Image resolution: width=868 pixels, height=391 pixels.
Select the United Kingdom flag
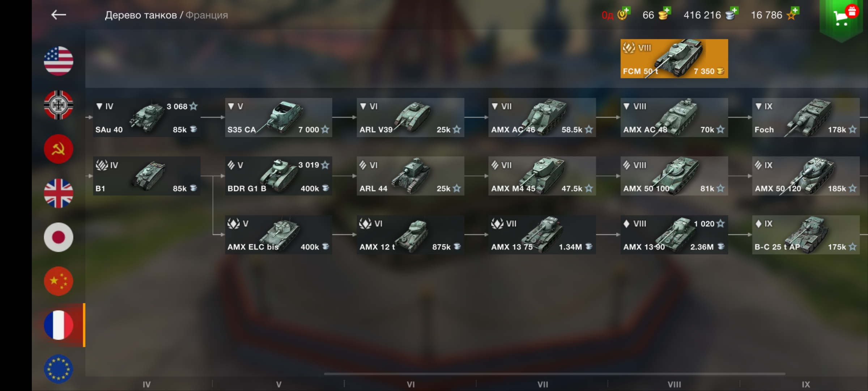(59, 193)
